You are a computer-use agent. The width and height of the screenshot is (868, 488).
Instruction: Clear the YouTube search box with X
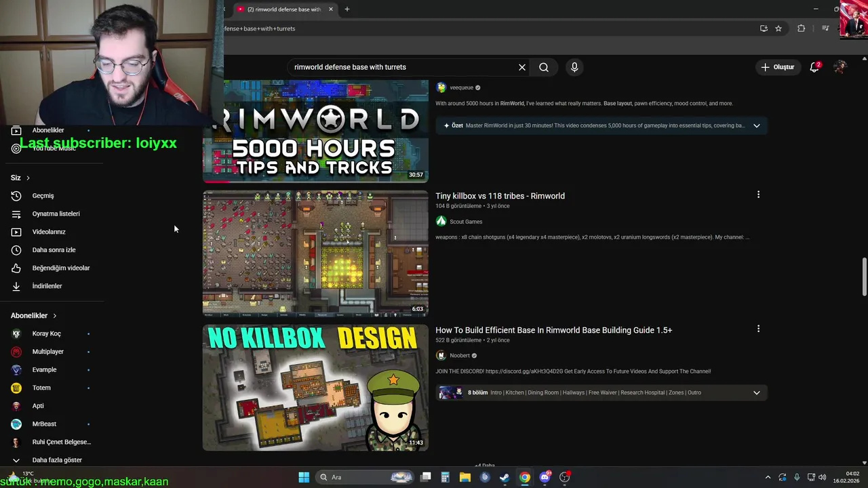(522, 67)
